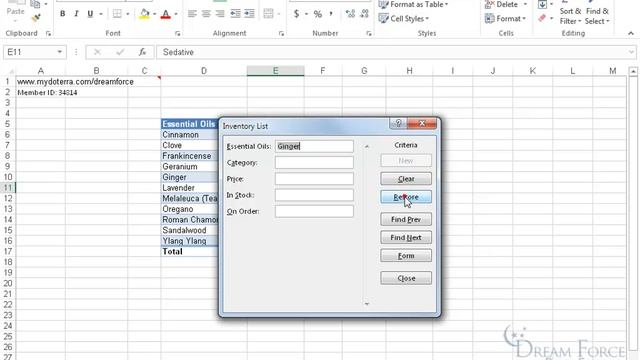
Task: Click the Clear eraser icon in Editing
Action: 542,18
